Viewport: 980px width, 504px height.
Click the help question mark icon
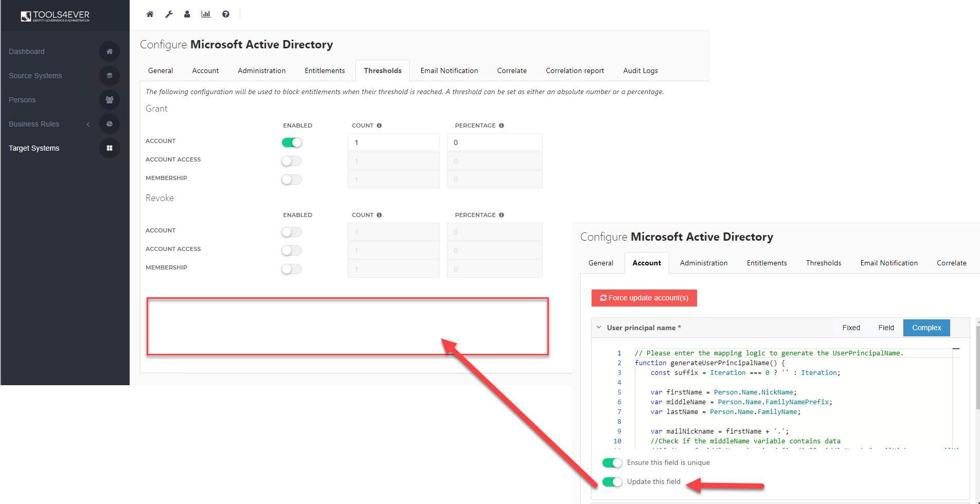(x=226, y=14)
